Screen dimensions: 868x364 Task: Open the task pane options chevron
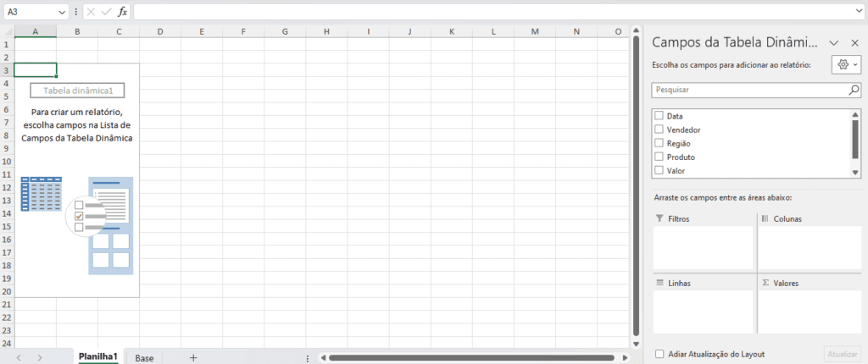point(834,42)
